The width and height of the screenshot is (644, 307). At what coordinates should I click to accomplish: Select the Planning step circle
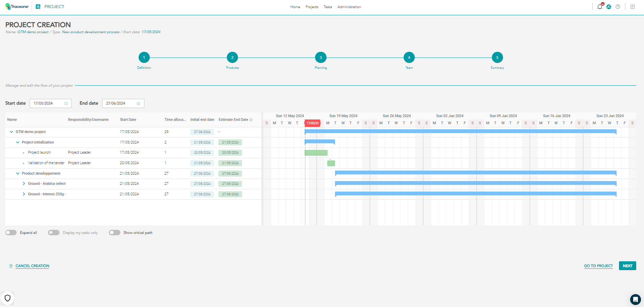[320, 57]
